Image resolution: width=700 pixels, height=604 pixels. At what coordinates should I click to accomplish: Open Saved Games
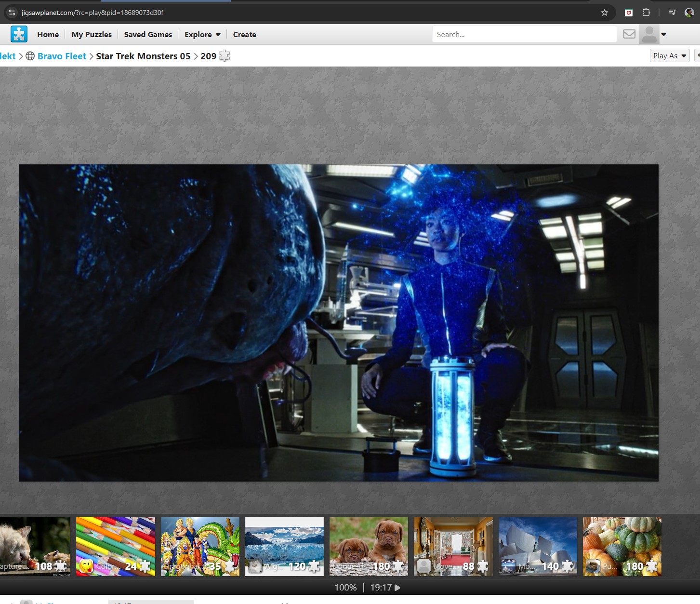(148, 35)
